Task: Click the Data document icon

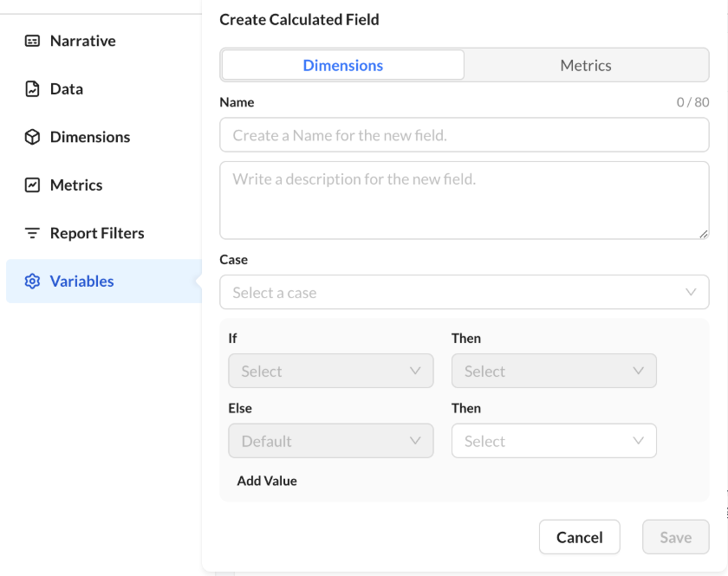Action: pos(32,88)
